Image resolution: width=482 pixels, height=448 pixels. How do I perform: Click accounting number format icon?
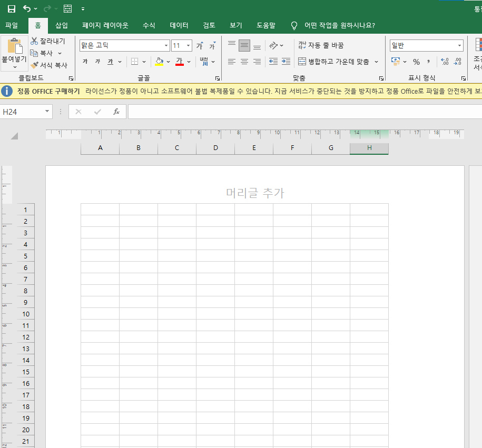396,62
